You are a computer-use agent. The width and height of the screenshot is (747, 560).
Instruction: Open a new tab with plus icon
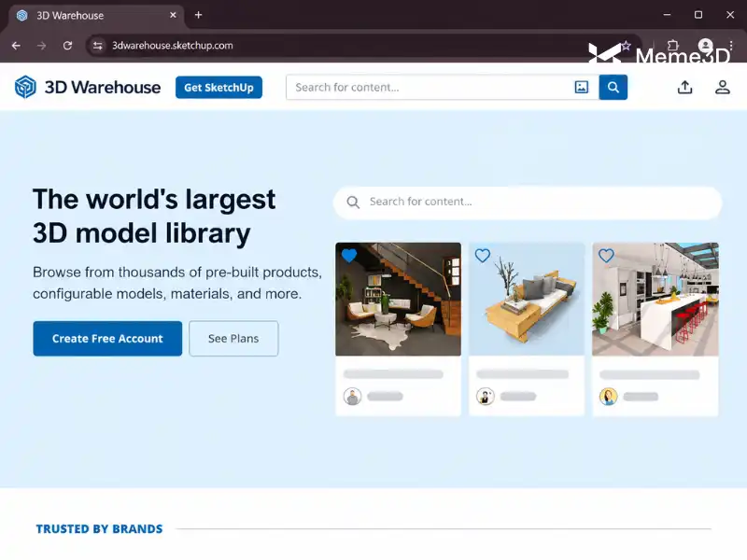(199, 15)
